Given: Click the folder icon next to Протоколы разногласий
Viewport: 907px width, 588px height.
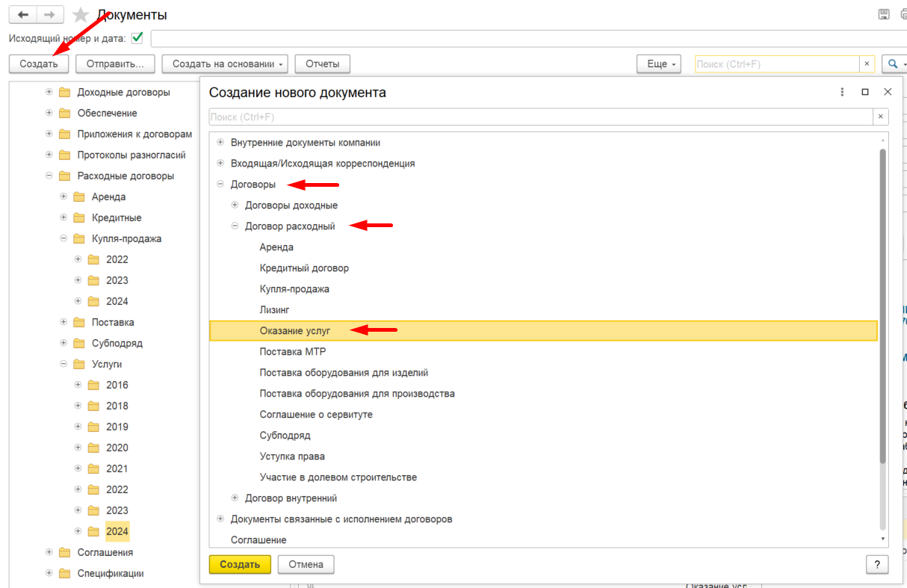Looking at the screenshot, I should (x=64, y=155).
